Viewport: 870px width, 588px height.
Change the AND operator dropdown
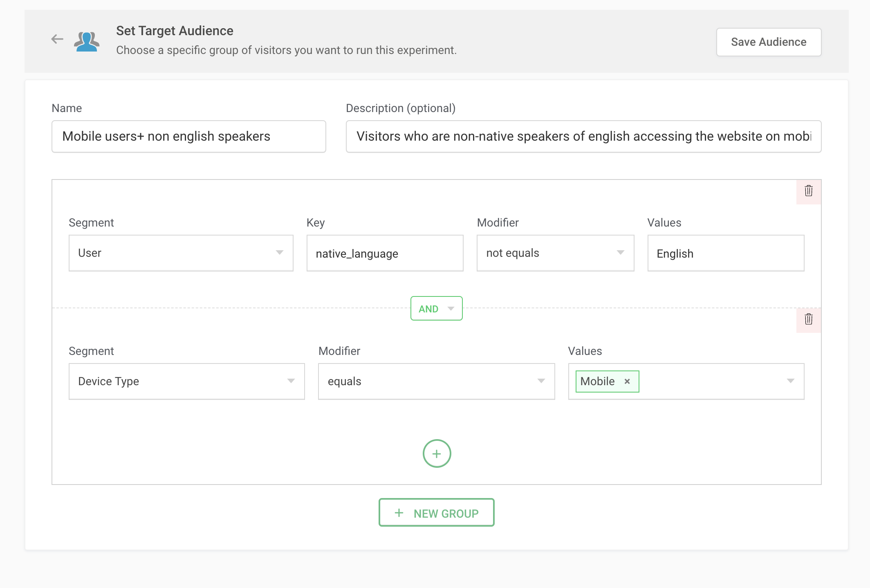tap(436, 309)
